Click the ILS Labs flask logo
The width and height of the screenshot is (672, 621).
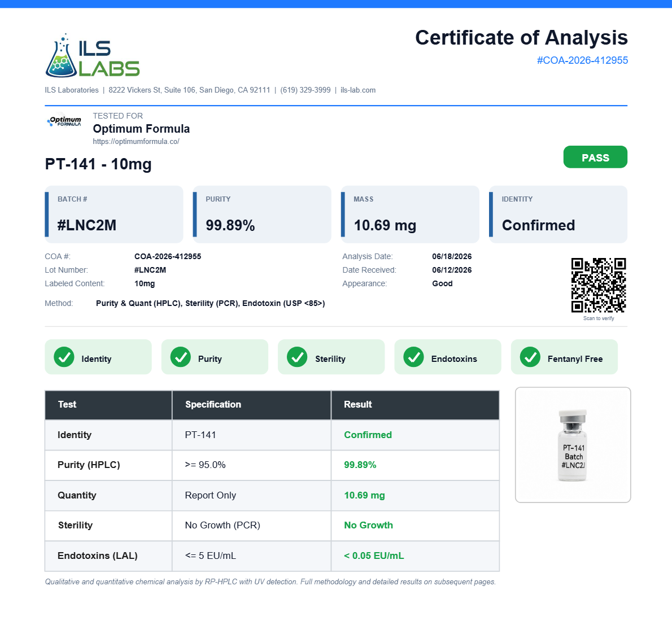[92, 56]
